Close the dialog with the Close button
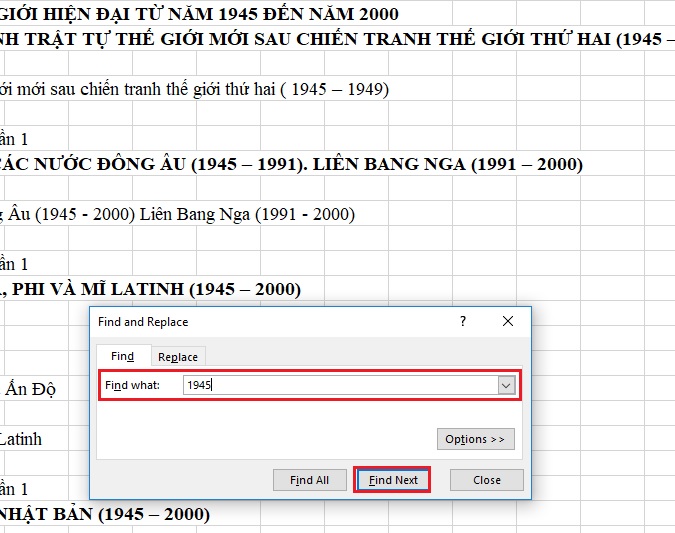Image resolution: width=675 pixels, height=533 pixels. tap(487, 480)
